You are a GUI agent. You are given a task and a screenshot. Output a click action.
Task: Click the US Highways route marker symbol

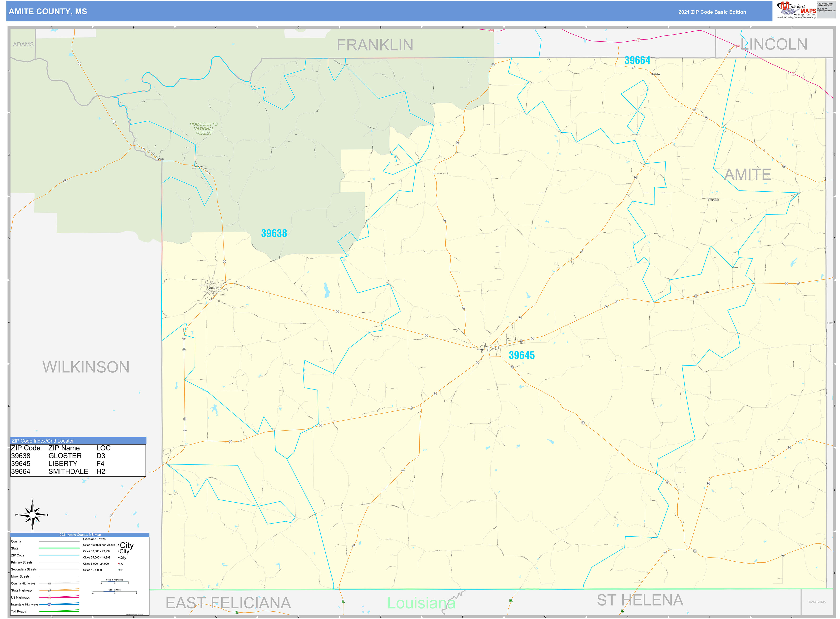tap(50, 598)
